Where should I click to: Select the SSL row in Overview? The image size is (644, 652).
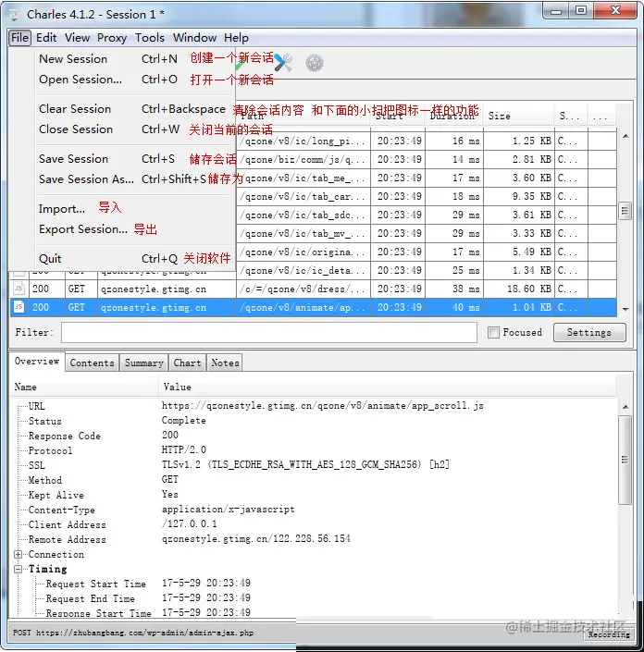tap(314, 465)
